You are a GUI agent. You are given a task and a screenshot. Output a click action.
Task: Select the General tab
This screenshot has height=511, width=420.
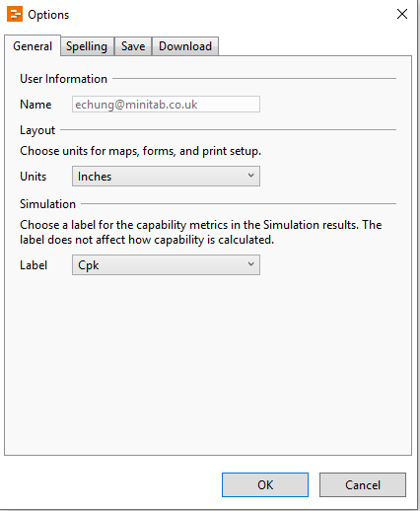[33, 46]
